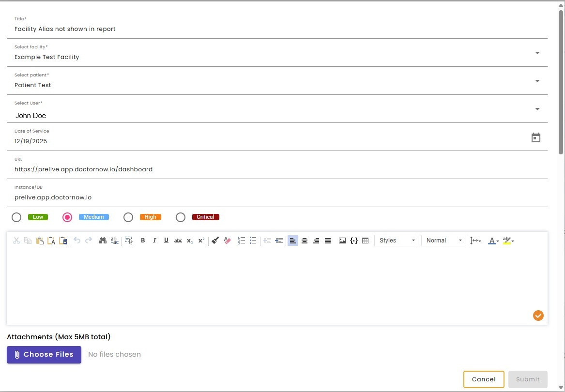Click the Paste clipboard icon
This screenshot has width=565, height=392.
tap(40, 241)
